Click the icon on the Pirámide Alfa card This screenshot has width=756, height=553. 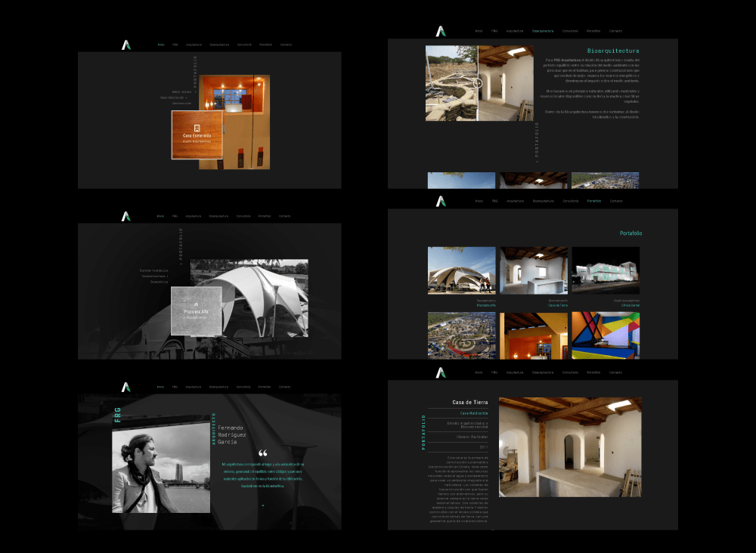coord(197,304)
